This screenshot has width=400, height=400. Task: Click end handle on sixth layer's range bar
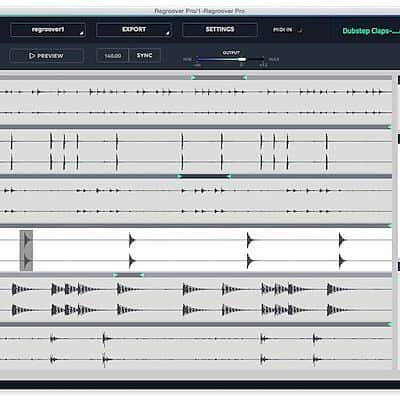tap(389, 324)
